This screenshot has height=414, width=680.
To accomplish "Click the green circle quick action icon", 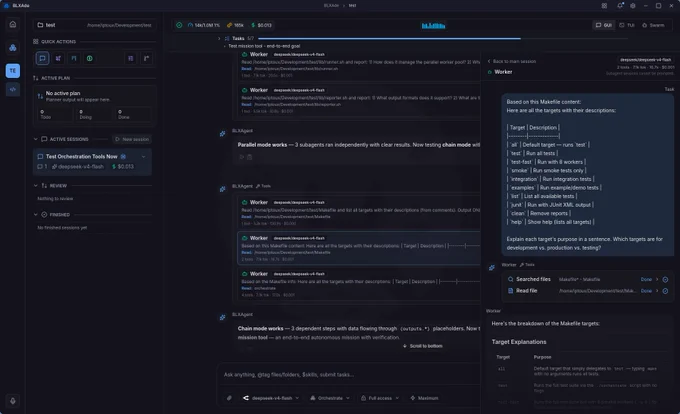I will click(x=89, y=58).
